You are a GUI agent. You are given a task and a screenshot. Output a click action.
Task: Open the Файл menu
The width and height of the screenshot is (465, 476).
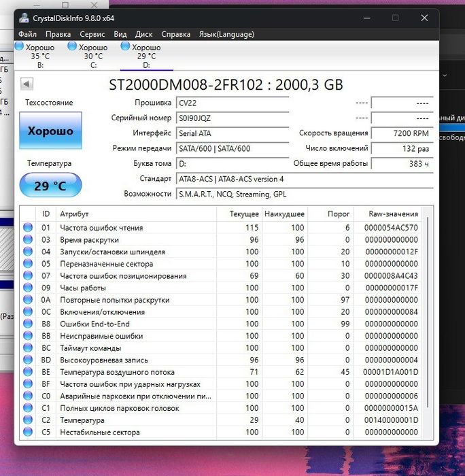pyautogui.click(x=27, y=34)
